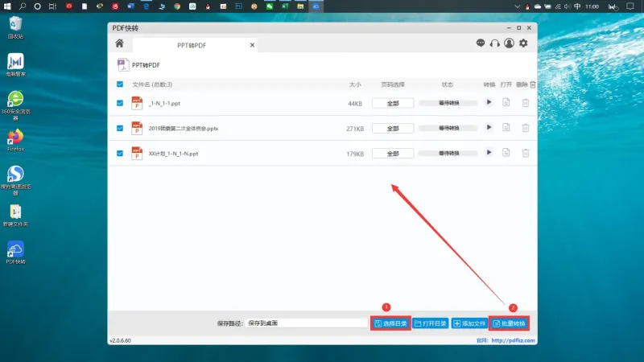
Task: Open customer service via the headset icon
Action: click(x=495, y=43)
